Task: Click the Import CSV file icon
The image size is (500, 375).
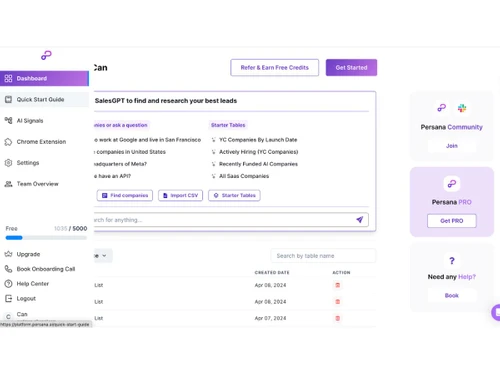Action: 165,195
